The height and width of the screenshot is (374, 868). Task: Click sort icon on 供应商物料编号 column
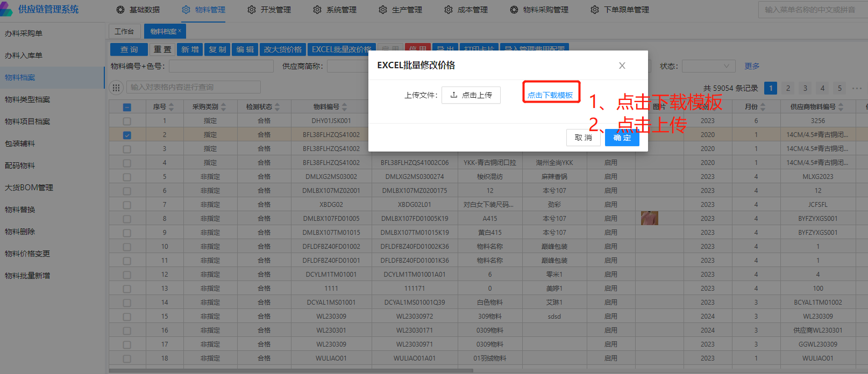point(841,107)
